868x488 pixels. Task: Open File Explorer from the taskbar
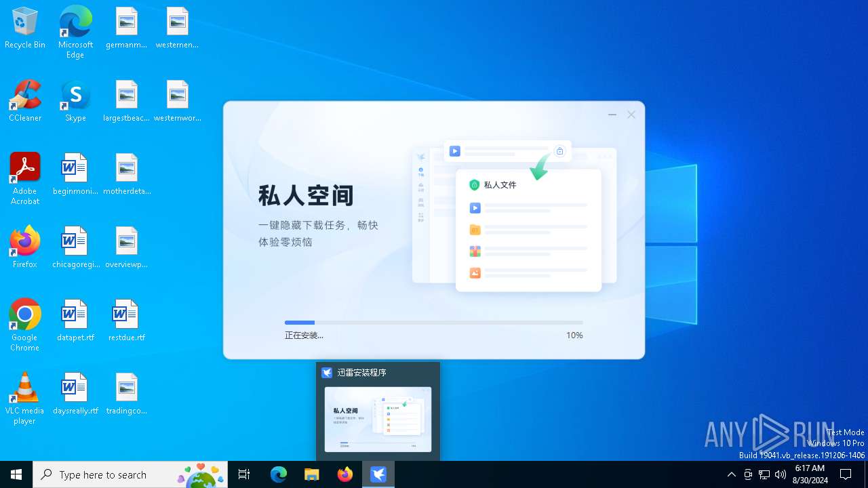[x=312, y=474]
